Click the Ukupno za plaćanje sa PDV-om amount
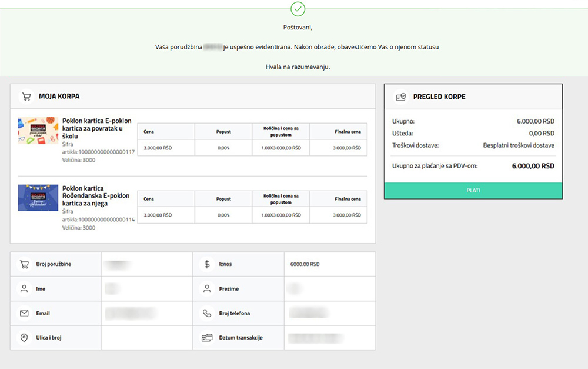This screenshot has width=588, height=369. [533, 166]
